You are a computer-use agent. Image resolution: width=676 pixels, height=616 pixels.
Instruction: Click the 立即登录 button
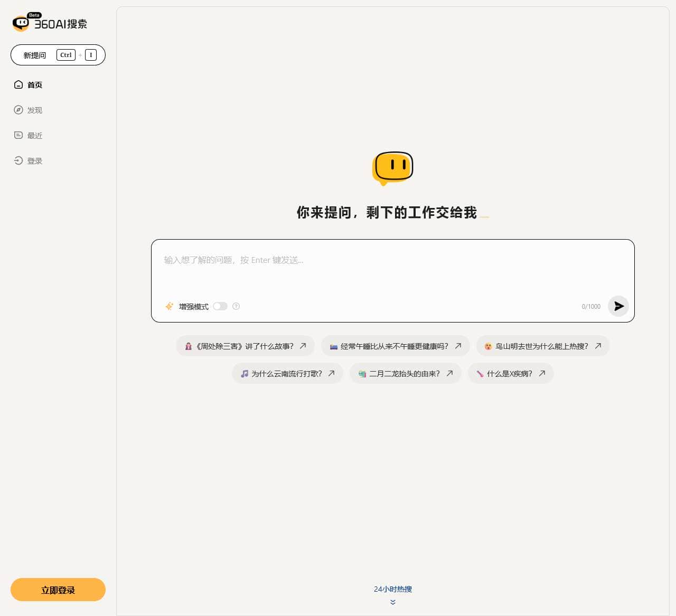point(58,590)
